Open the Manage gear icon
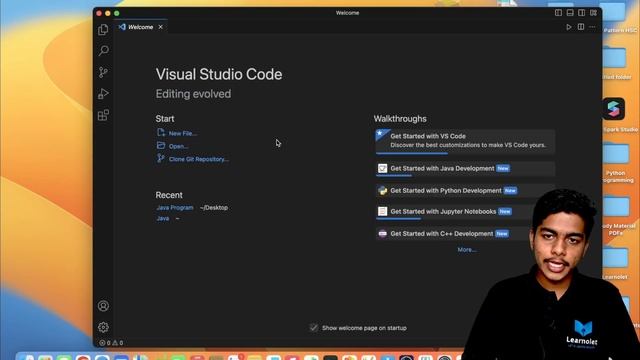The image size is (640, 360). click(103, 327)
